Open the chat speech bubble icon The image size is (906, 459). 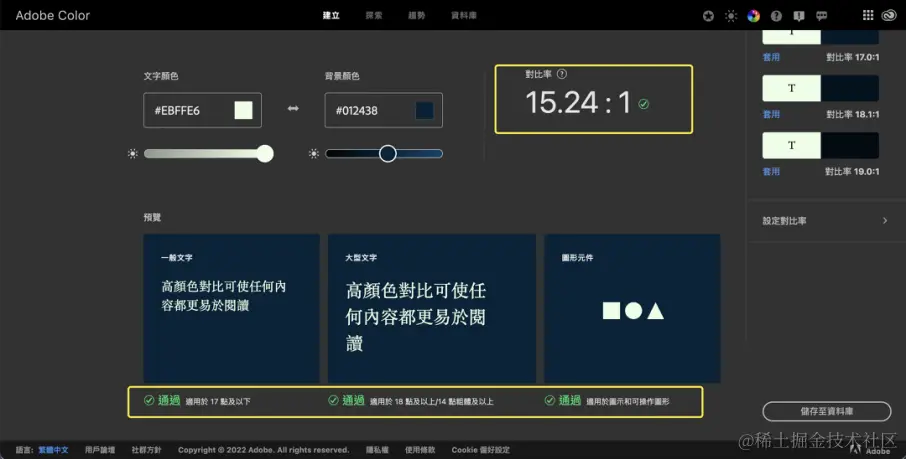[x=822, y=16]
